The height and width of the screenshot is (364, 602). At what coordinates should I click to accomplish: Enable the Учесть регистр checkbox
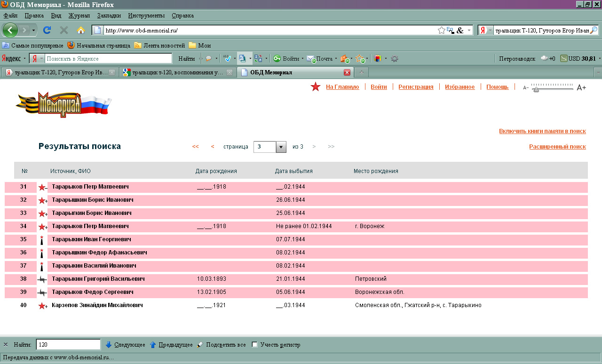(x=254, y=345)
